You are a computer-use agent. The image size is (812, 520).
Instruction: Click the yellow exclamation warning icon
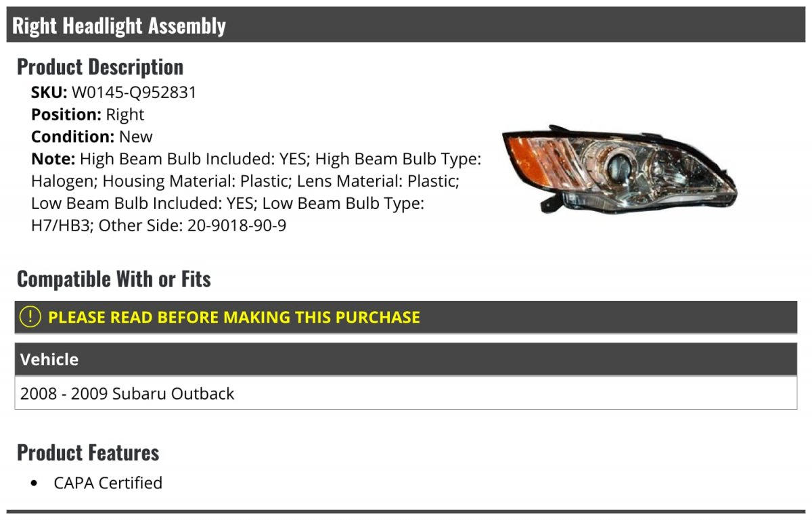pos(30,316)
